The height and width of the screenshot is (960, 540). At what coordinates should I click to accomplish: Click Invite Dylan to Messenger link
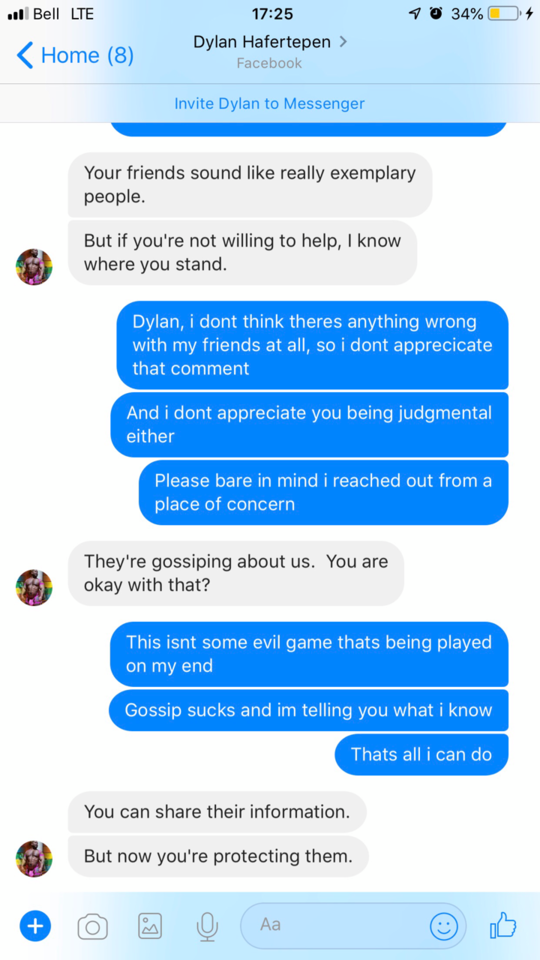pyautogui.click(x=269, y=103)
